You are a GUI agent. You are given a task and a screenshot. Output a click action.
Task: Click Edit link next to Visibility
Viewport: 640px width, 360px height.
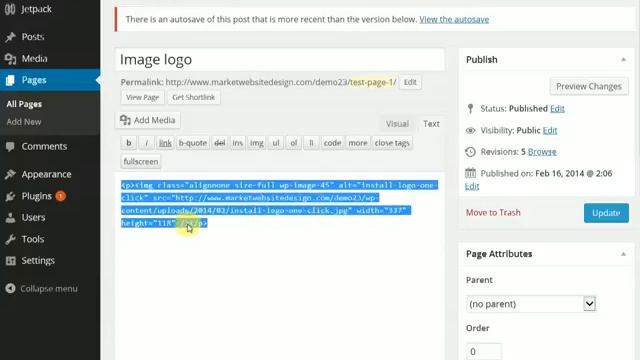click(x=550, y=131)
